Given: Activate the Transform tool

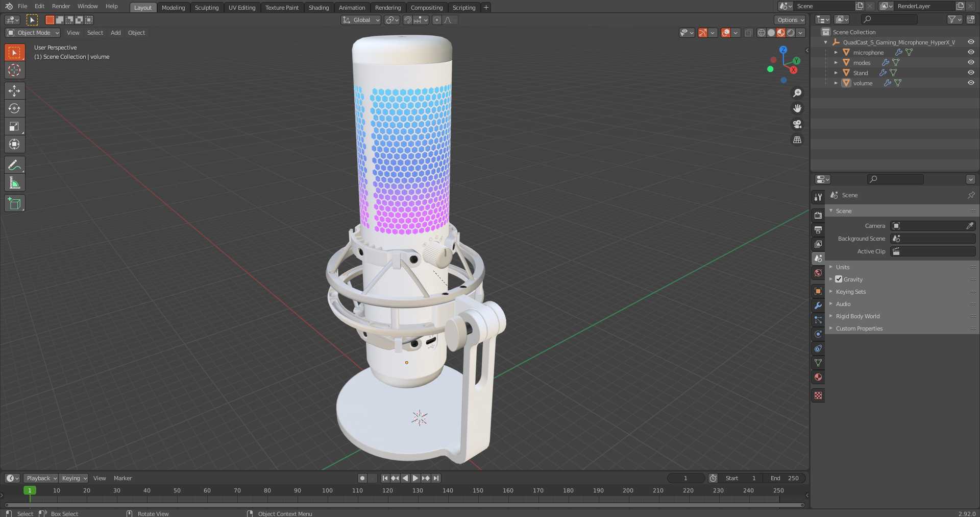Looking at the screenshot, I should [14, 144].
